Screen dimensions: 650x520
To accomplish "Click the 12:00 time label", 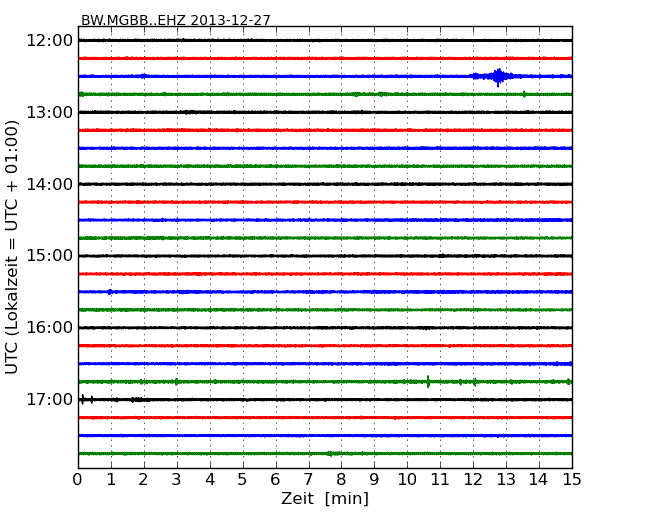I will [49, 41].
